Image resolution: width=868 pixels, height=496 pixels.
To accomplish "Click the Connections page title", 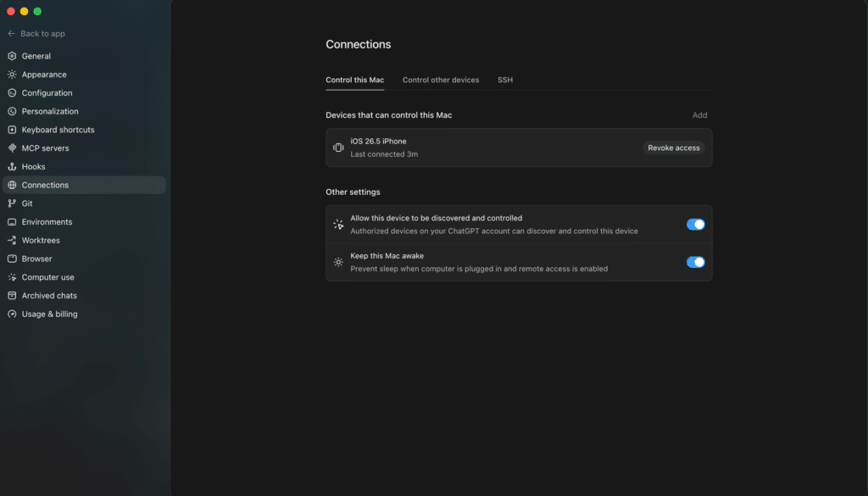I will [359, 44].
